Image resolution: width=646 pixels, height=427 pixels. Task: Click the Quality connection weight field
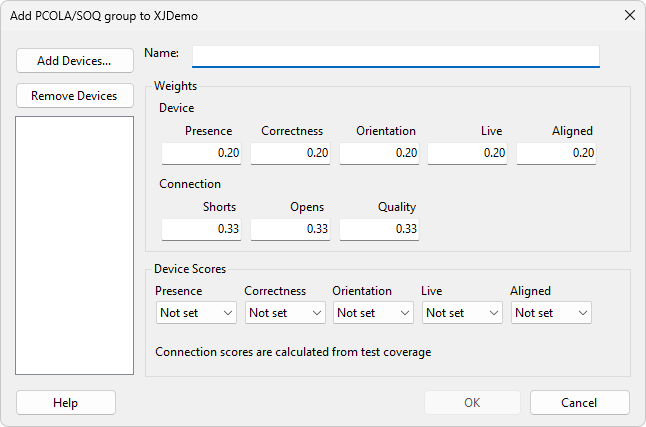click(x=379, y=229)
